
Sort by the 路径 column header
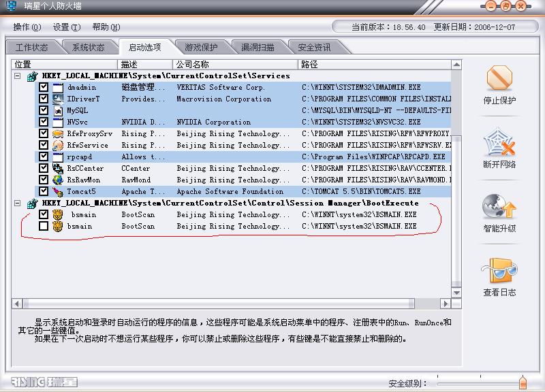[375, 65]
